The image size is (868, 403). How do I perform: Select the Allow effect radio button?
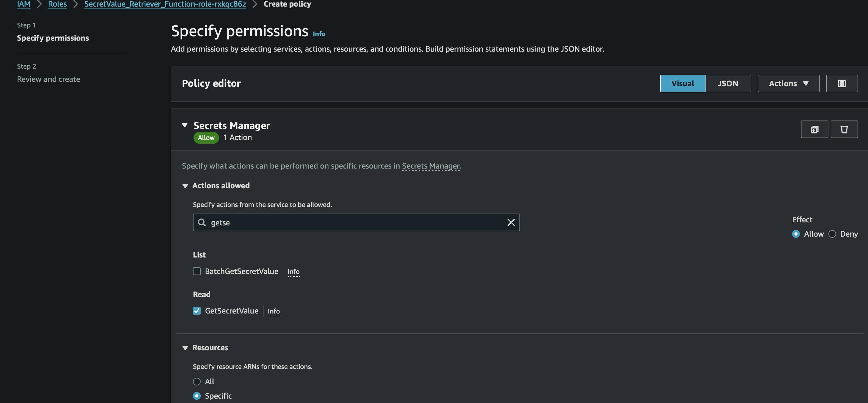click(795, 234)
